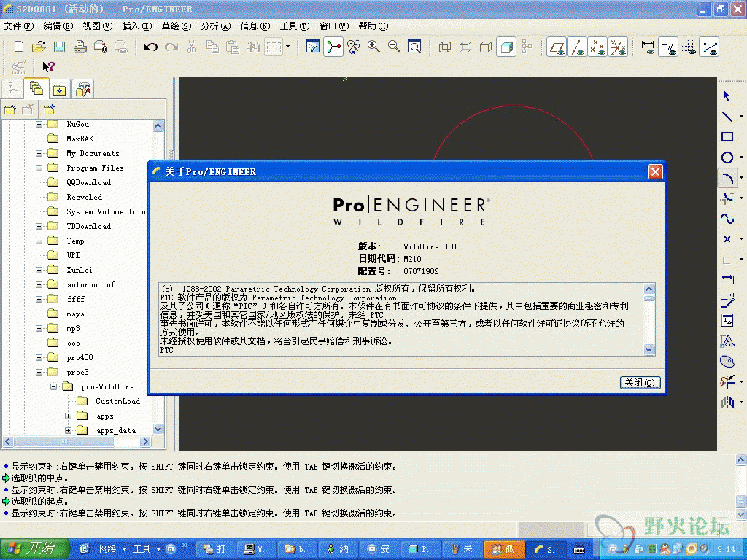This screenshot has width=747, height=560.
Task: Zoom out with the magnifier minus icon
Action: click(x=395, y=47)
